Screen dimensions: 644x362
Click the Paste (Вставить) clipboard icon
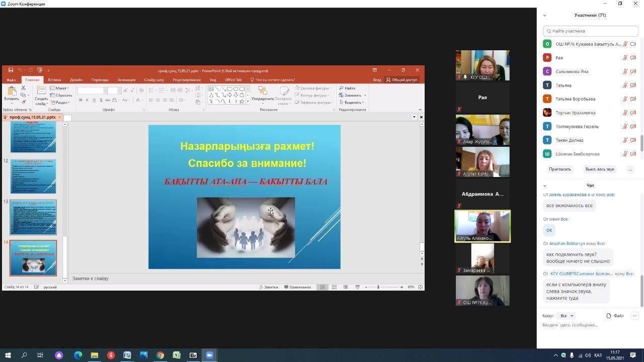[12, 93]
